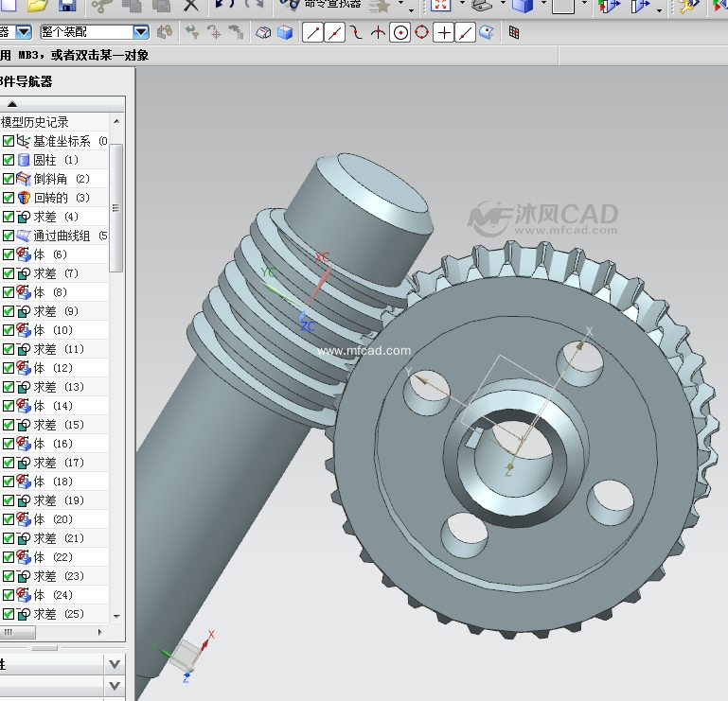Viewport: 728px width, 701px height.
Task: Click the filter funnel selection icon
Action: [x=192, y=32]
